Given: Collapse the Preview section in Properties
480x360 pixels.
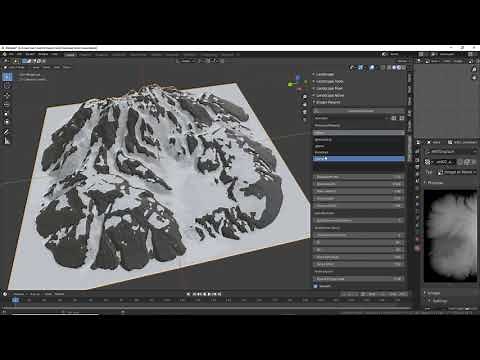Looking at the screenshot, I should click(x=434, y=183).
